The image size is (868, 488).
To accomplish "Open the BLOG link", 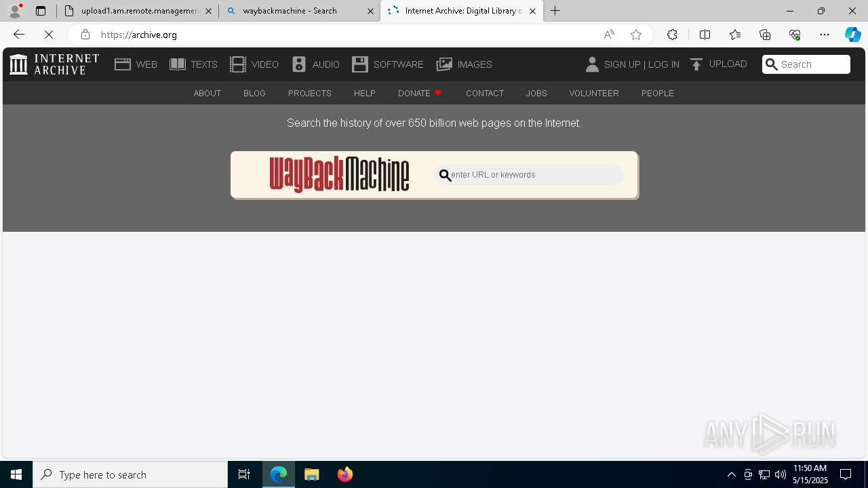I will point(254,93).
